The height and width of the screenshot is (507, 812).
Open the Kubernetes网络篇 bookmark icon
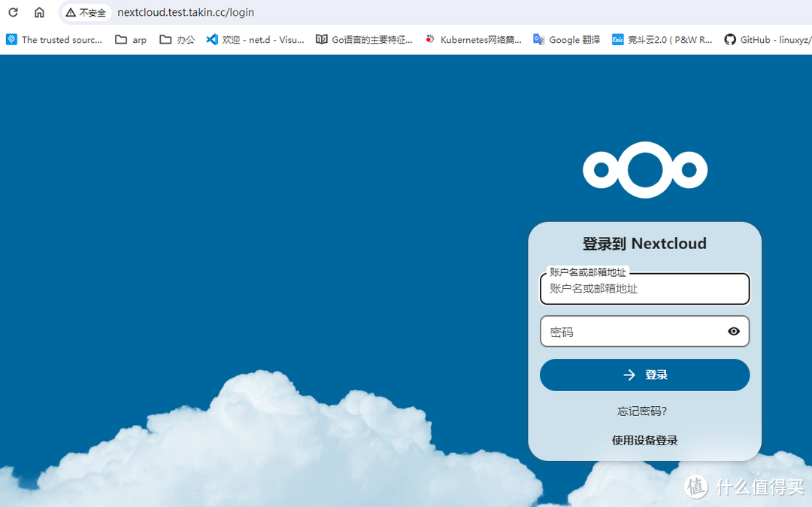tap(429, 39)
